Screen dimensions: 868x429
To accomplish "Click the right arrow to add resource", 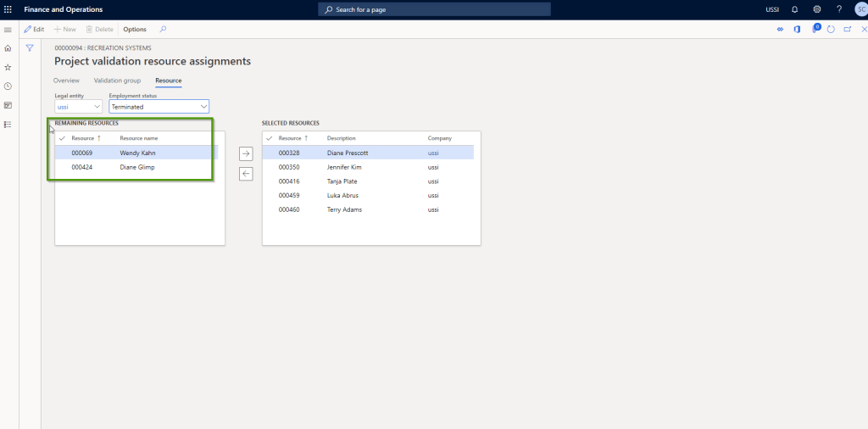I will (246, 153).
